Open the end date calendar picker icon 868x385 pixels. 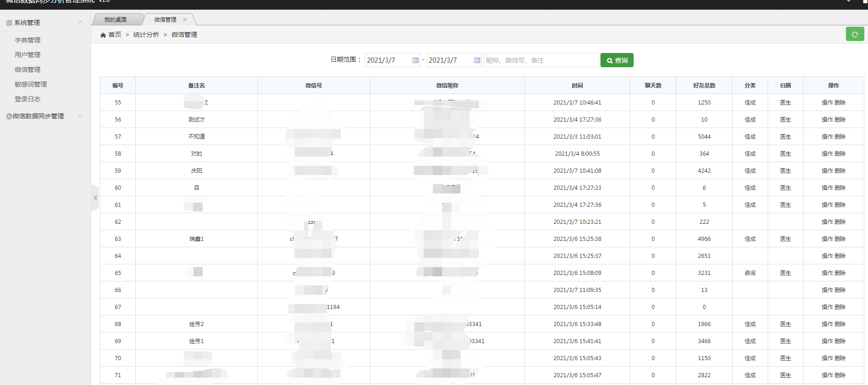click(477, 60)
